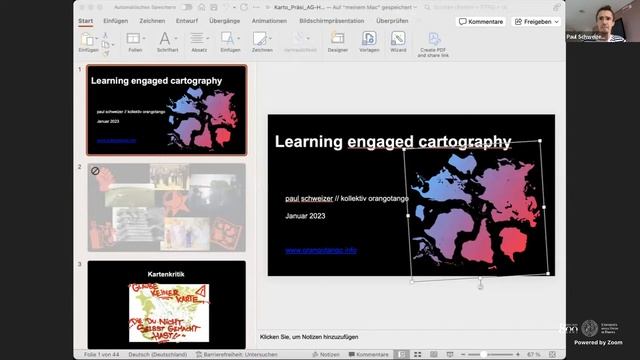The height and width of the screenshot is (360, 640).
Task: Expand the Zeichnen dropdown arrow
Action: point(270,39)
